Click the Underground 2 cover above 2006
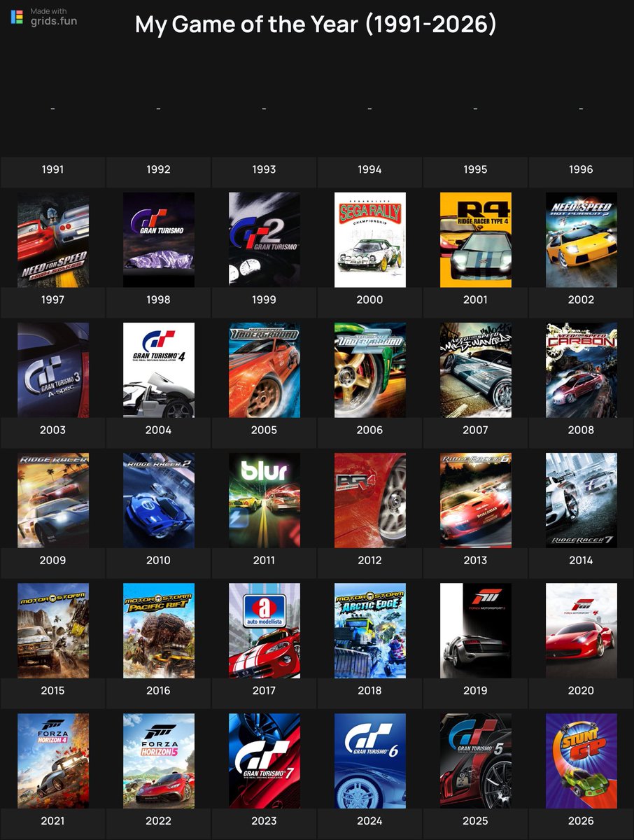 370,370
